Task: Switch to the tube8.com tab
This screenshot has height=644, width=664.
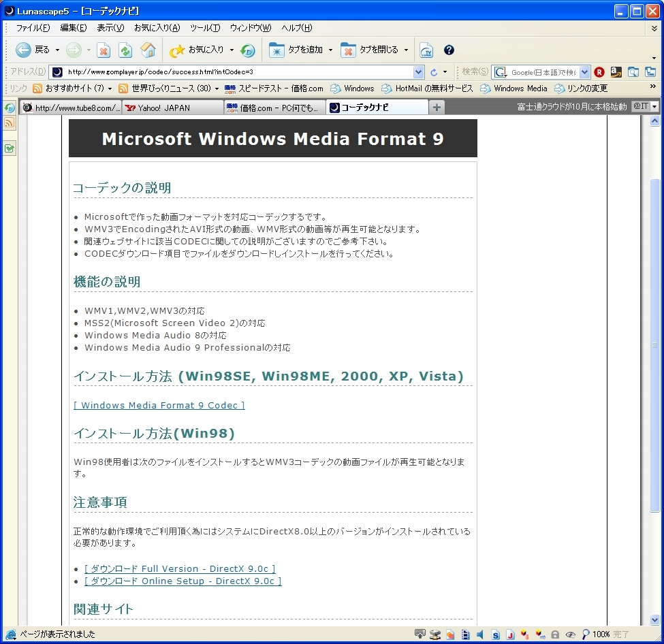Action: [x=71, y=108]
